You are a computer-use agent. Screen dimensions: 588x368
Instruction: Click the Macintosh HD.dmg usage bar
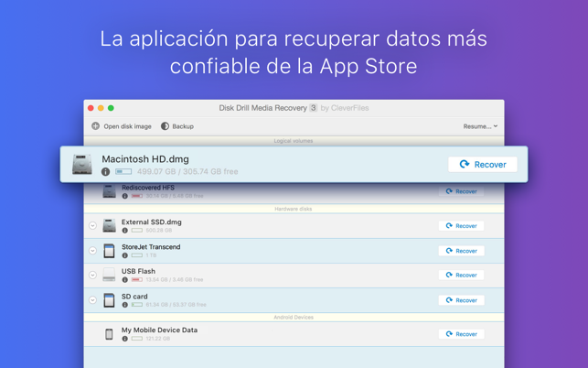pyautogui.click(x=123, y=171)
